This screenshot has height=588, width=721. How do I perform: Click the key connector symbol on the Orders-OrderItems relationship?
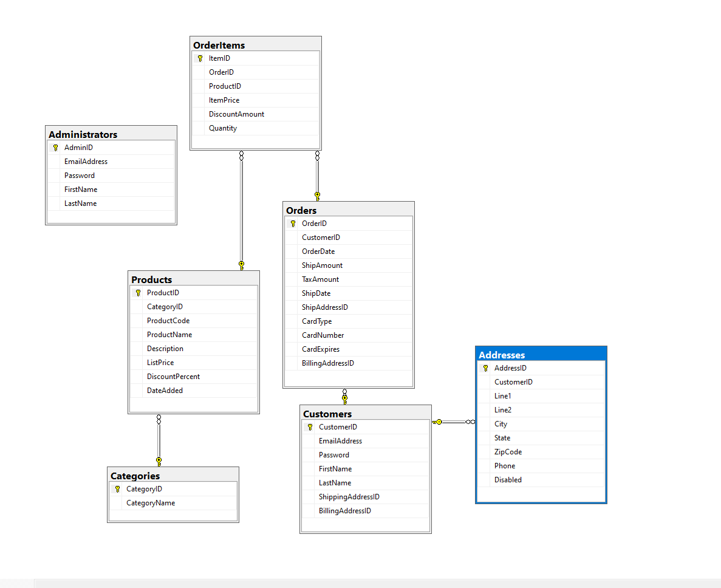(316, 196)
